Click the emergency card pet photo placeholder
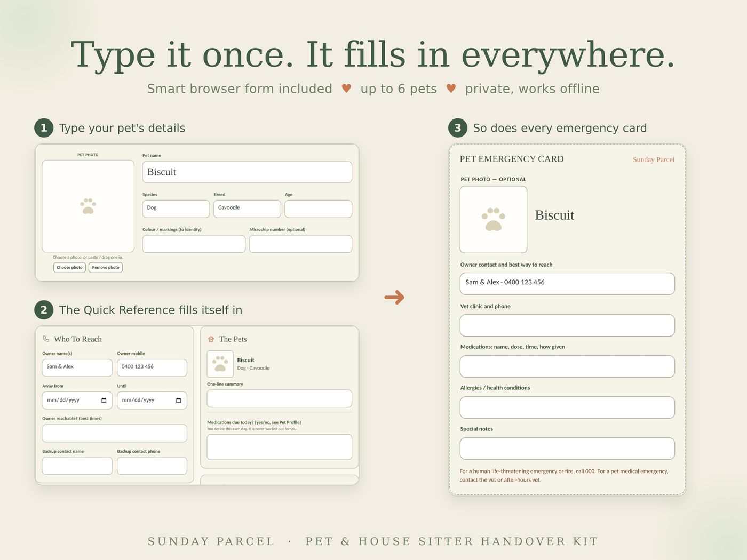The width and height of the screenshot is (747, 560). point(494,219)
